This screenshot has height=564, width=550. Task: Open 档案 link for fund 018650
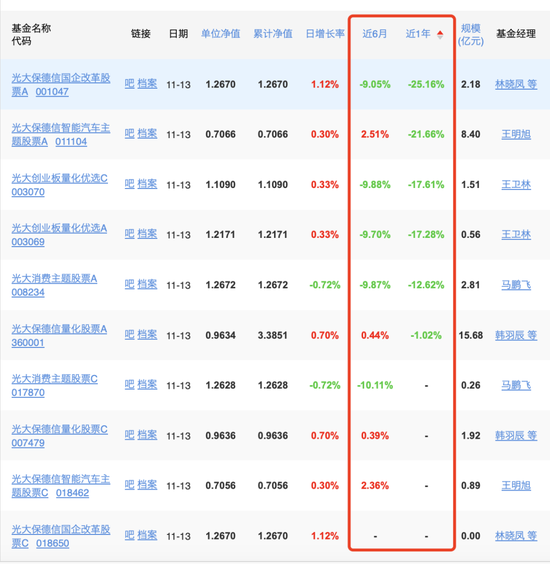(147, 536)
